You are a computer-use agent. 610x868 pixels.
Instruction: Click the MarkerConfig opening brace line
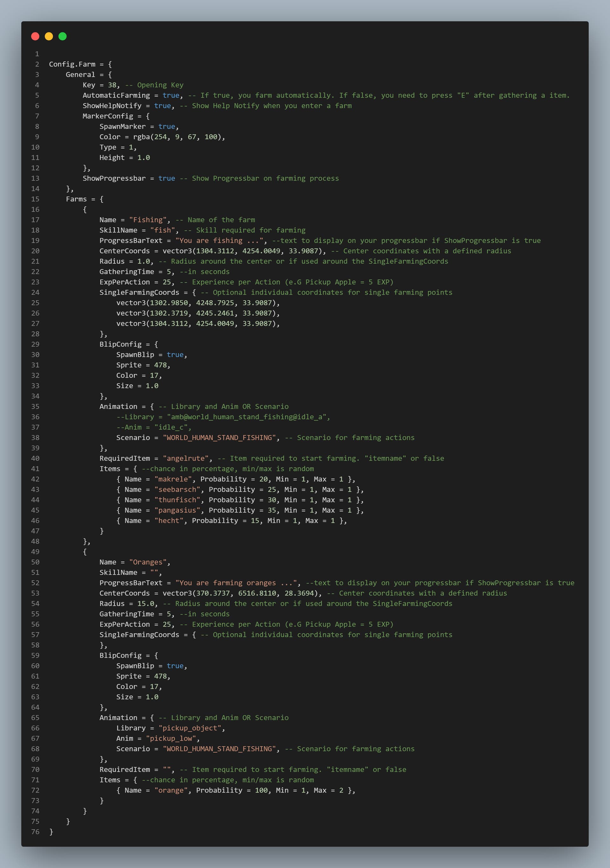pyautogui.click(x=116, y=116)
